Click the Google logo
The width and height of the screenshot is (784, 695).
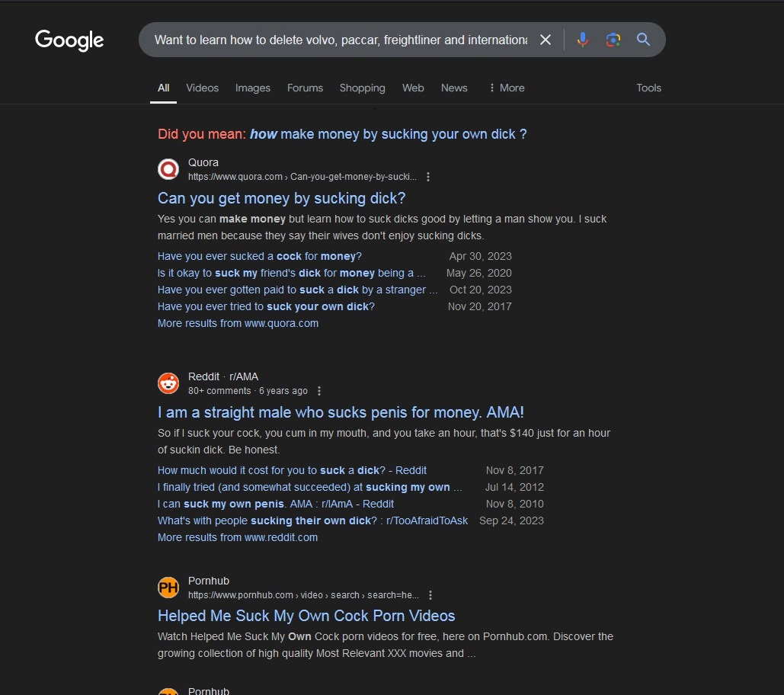[x=69, y=40]
